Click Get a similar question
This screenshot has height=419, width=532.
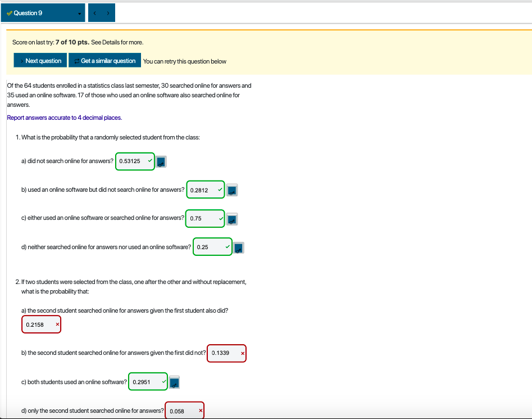point(104,61)
